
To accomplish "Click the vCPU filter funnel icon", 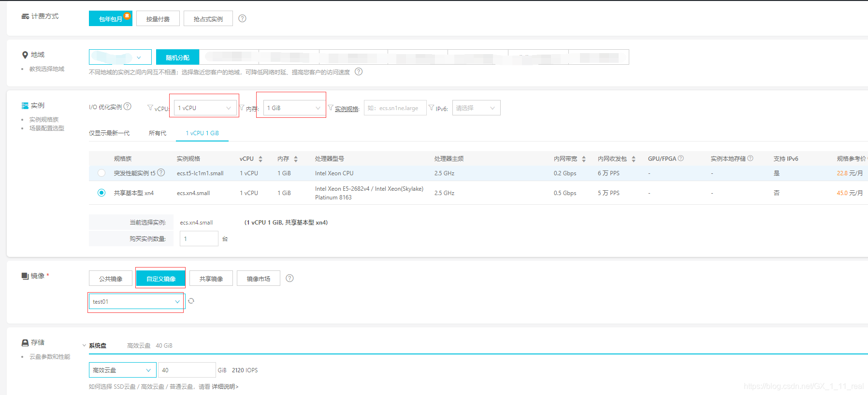I will pos(150,108).
